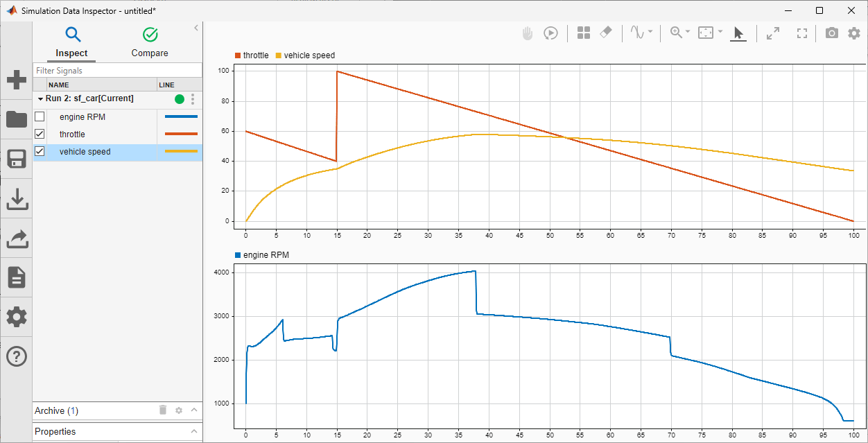The image size is (868, 443).
Task: Switch to the Compare tab
Action: pyautogui.click(x=150, y=42)
